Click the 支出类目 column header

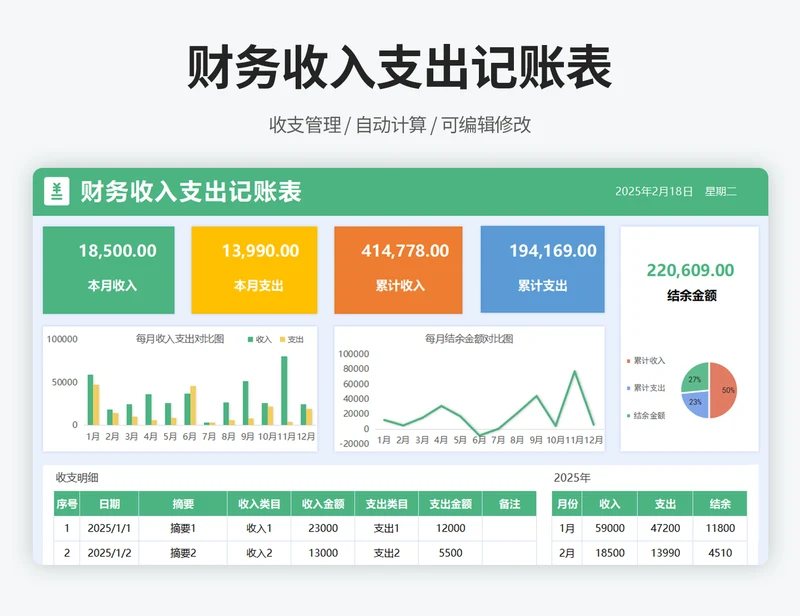[x=386, y=504]
